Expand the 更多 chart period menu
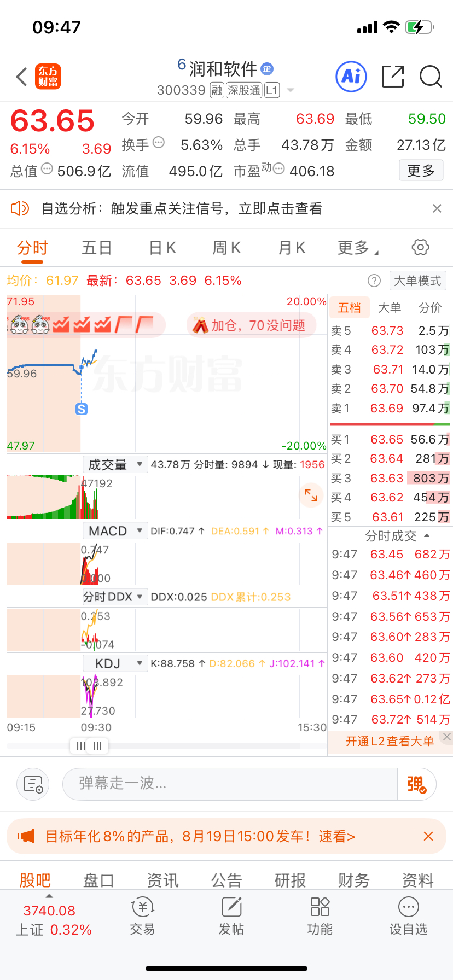This screenshot has width=453, height=980. coord(358,248)
